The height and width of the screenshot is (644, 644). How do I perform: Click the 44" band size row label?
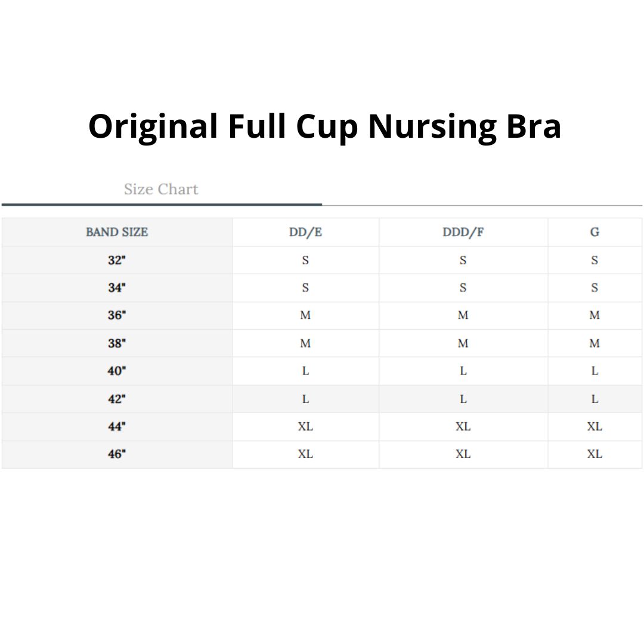[117, 426]
